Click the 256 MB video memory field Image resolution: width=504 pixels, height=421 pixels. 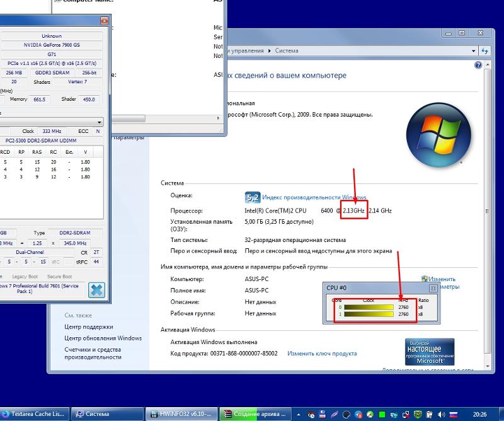pyautogui.click(x=14, y=72)
